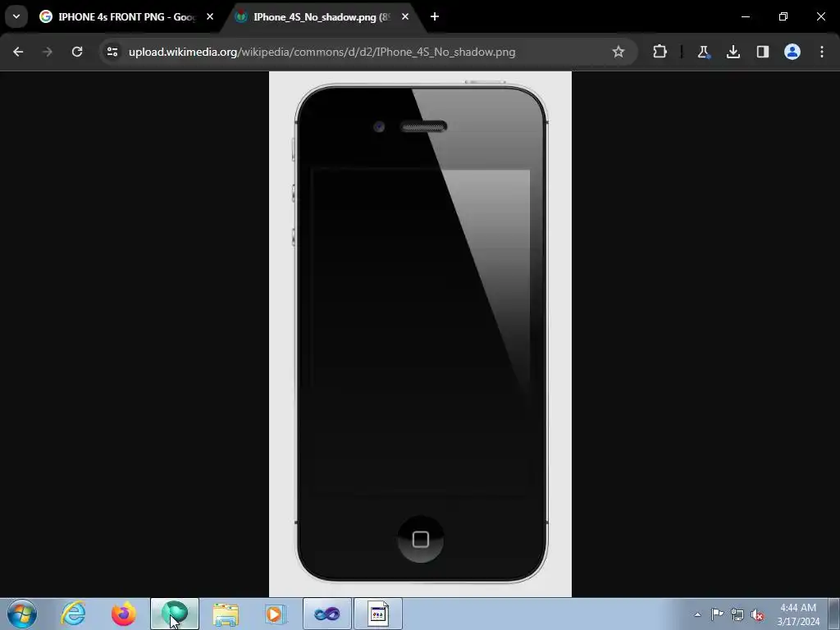Screen dimensions: 840x630
Task: Open the infinity-logo app in taskbar
Action: 327,614
